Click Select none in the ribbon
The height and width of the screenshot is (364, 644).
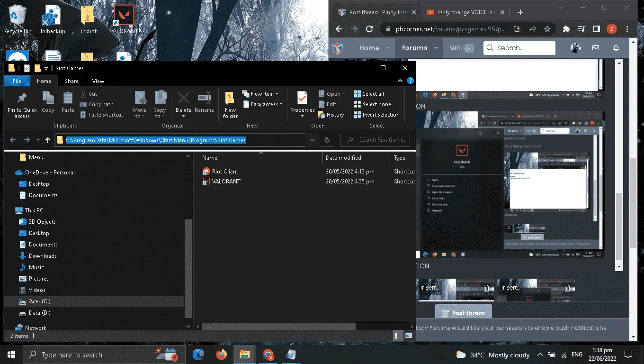[x=372, y=104]
